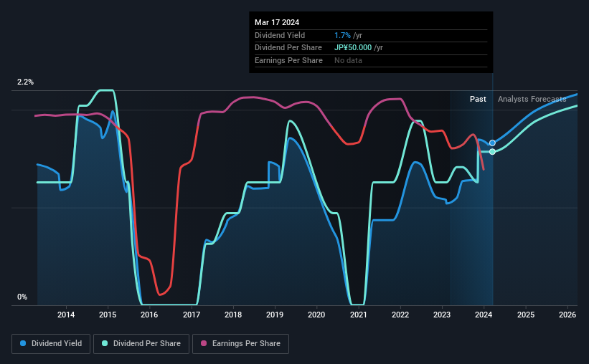Click the 2016 x-axis label

click(149, 315)
